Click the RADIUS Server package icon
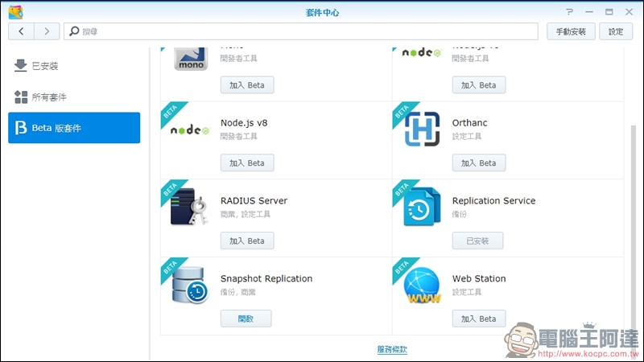Image resolution: width=644 pixels, height=362 pixels. (189, 207)
